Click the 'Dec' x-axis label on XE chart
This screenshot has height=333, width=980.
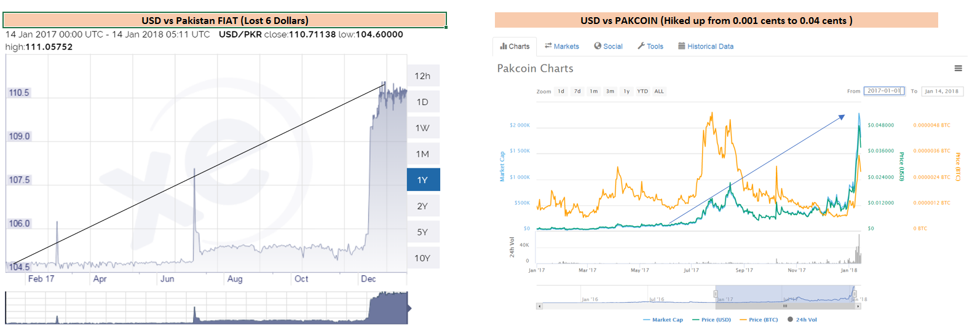click(x=368, y=279)
